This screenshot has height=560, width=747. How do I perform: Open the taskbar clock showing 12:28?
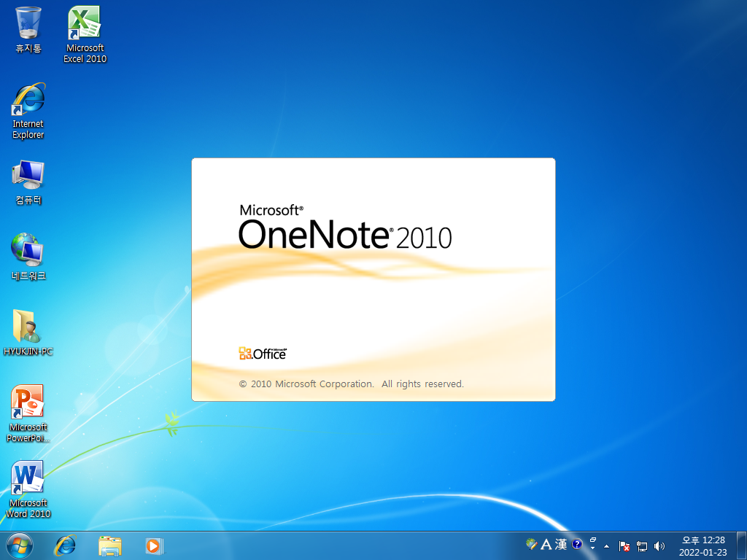703,546
